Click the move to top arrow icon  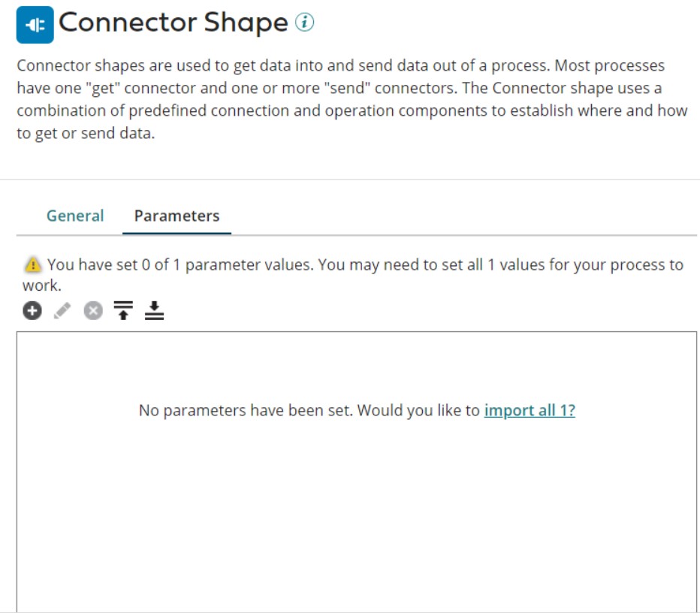[x=123, y=311]
